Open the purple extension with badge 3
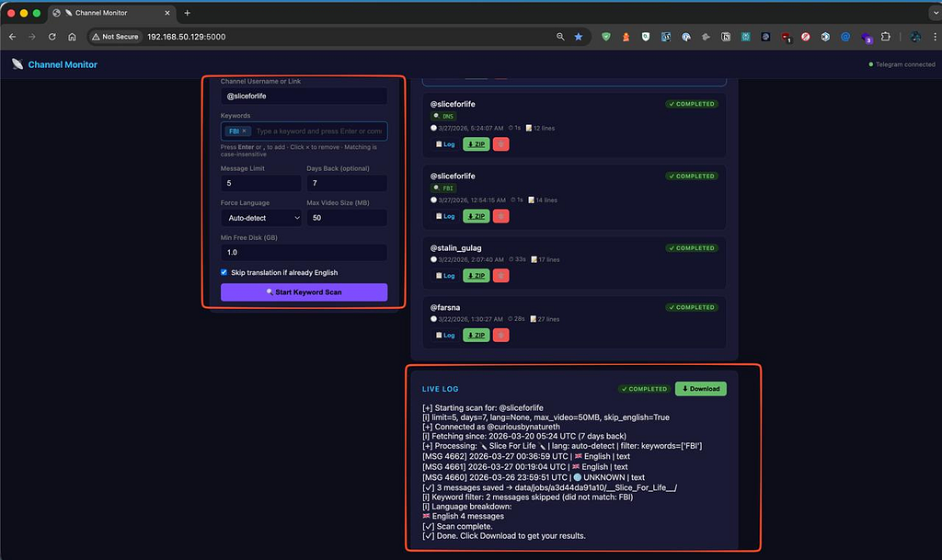The image size is (942, 560). [867, 37]
